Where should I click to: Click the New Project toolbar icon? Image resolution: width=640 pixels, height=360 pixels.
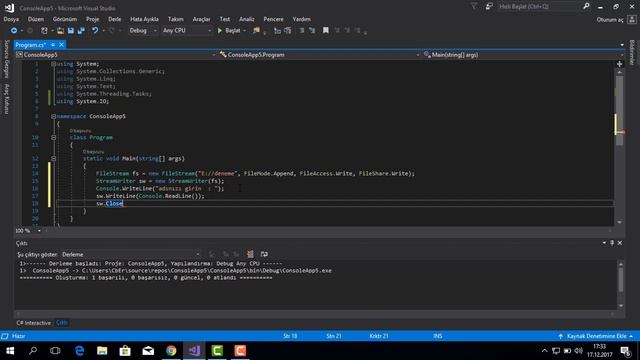(44, 31)
